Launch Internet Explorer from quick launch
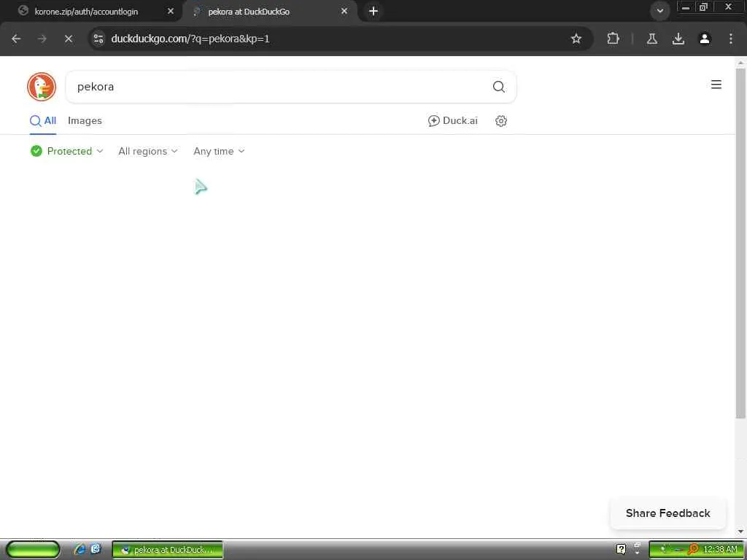The height and width of the screenshot is (560, 747). [x=80, y=549]
